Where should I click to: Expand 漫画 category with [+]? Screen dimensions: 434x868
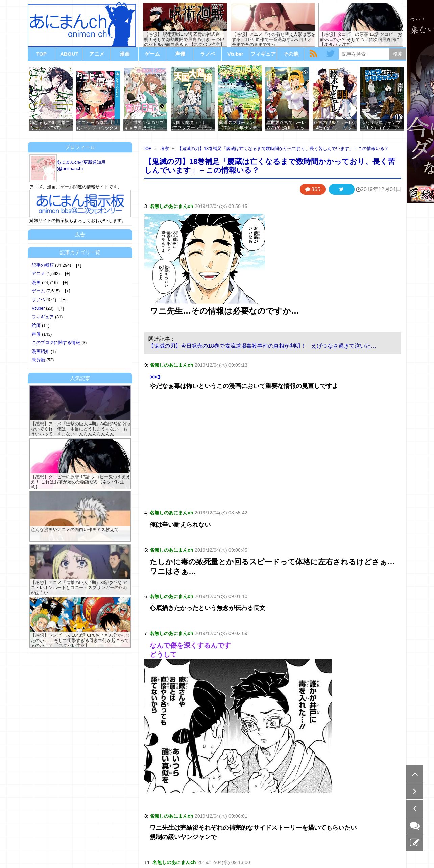pyautogui.click(x=66, y=283)
